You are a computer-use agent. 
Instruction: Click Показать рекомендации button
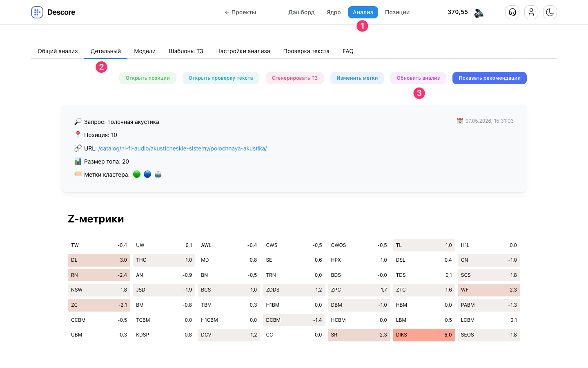[x=490, y=78]
